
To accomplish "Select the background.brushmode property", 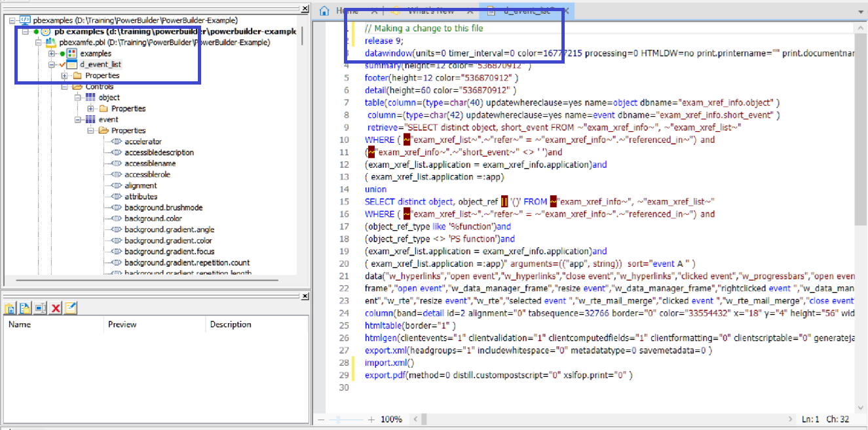I will [163, 207].
